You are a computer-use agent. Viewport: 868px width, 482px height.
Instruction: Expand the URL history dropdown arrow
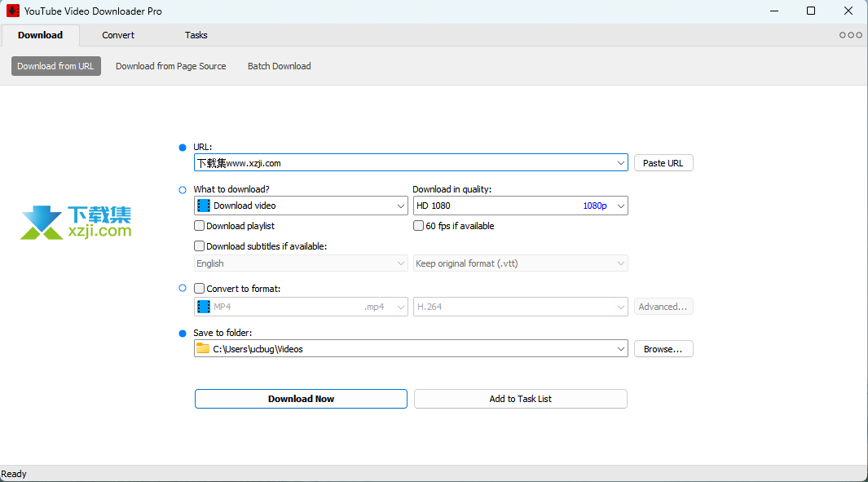click(x=620, y=163)
